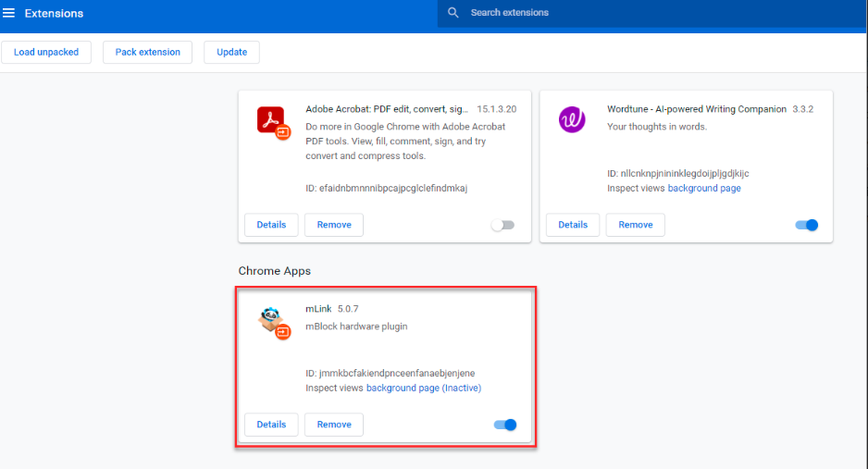Focus the Search extensions field
This screenshot has height=469, width=868.
[652, 13]
